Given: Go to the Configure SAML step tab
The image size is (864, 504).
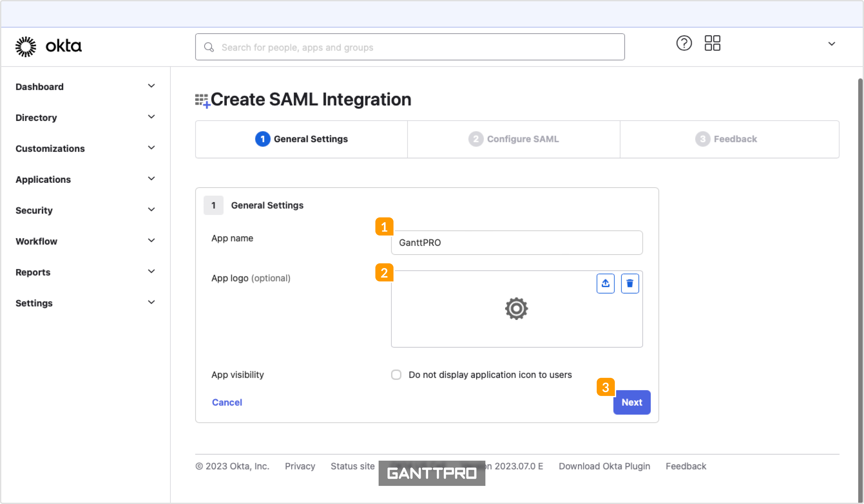Looking at the screenshot, I should coord(514,139).
